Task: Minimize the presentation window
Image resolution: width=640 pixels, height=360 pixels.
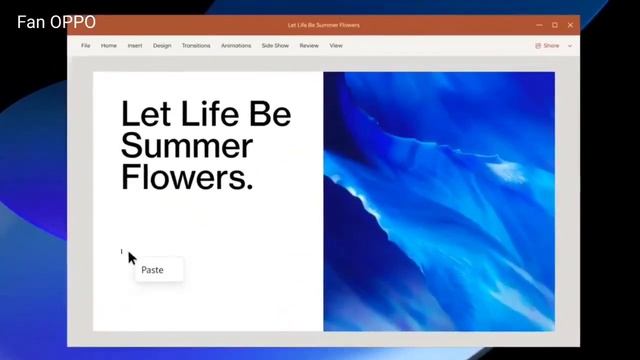Action: coord(539,25)
